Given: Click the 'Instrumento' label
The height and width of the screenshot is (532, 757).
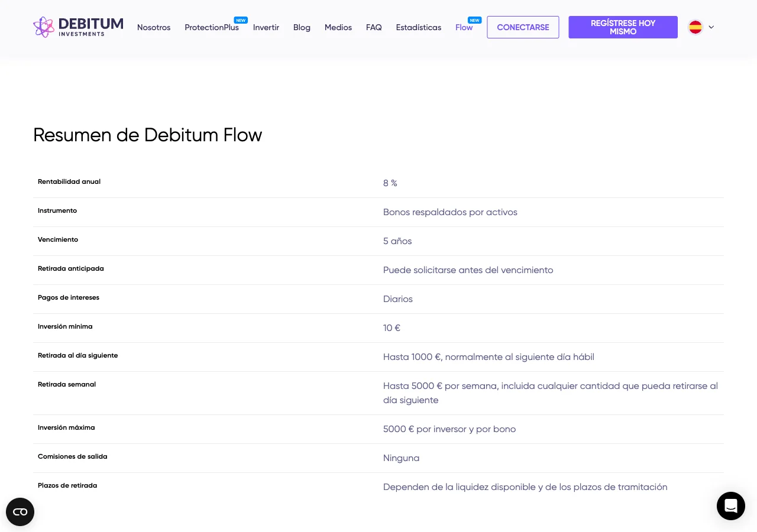Looking at the screenshot, I should [x=57, y=210].
